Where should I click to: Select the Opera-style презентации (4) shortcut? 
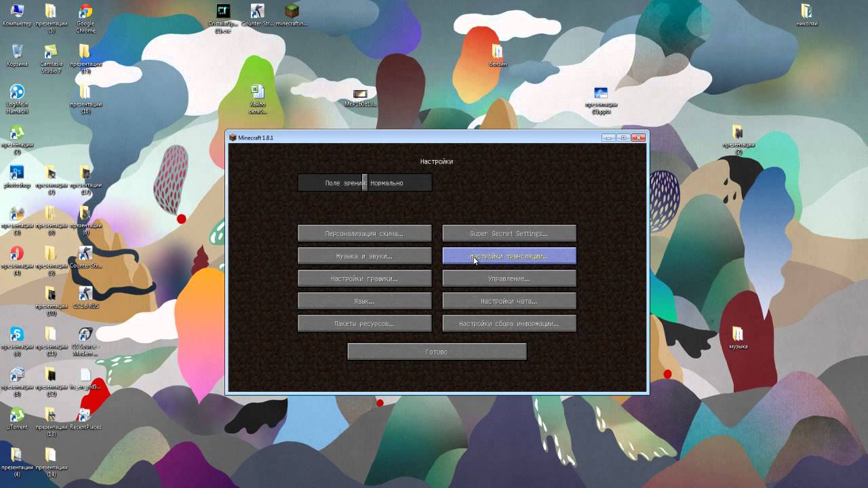tap(17, 260)
